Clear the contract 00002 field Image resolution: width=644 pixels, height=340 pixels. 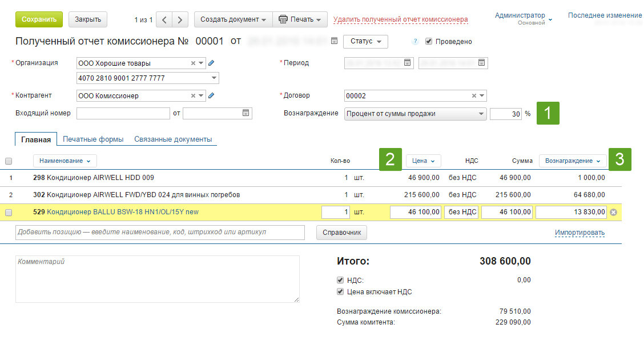(474, 95)
